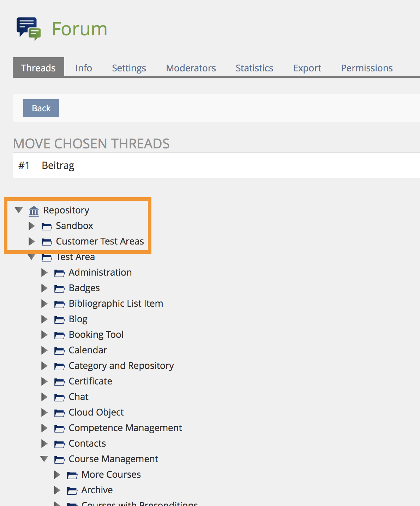The width and height of the screenshot is (420, 506).
Task: Click the Calendar folder icon
Action: (x=59, y=351)
